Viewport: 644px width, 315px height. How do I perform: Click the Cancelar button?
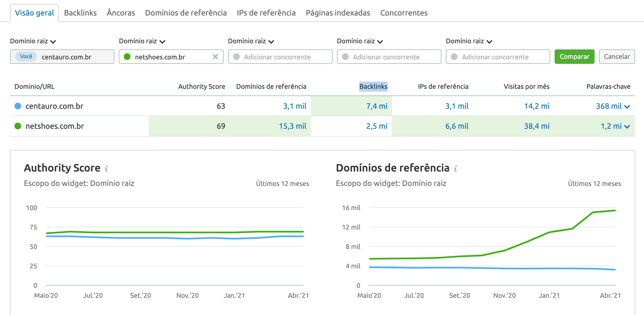click(x=617, y=57)
